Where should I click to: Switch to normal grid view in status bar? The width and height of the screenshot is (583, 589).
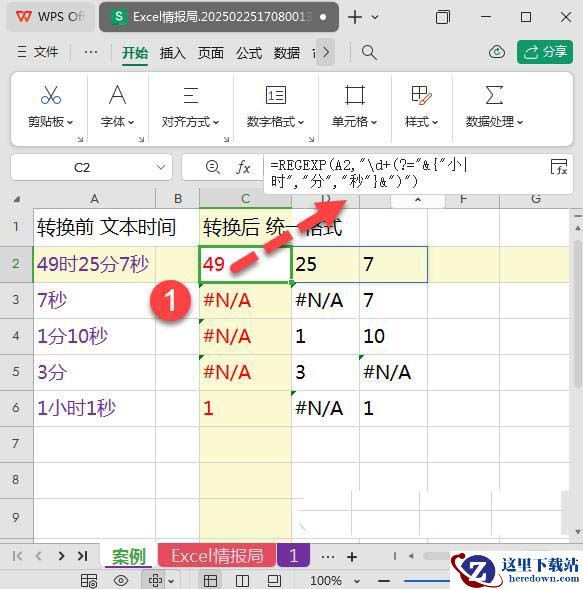coord(210,581)
